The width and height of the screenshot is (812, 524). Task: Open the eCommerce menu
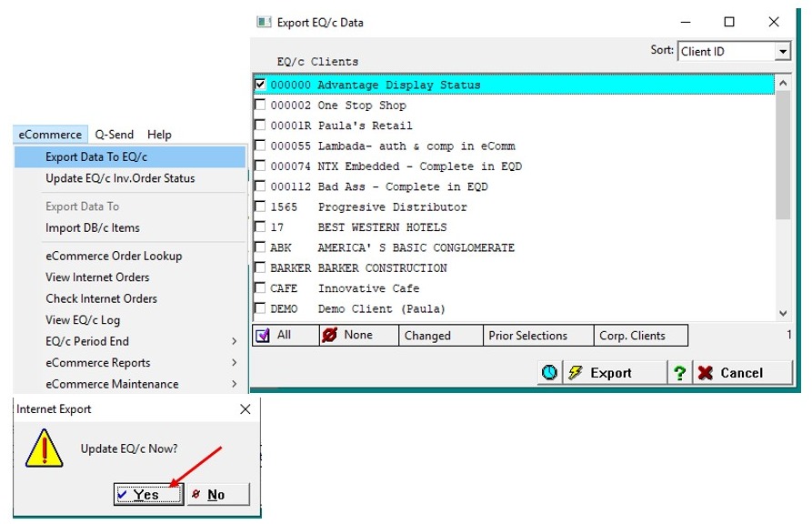coord(50,135)
